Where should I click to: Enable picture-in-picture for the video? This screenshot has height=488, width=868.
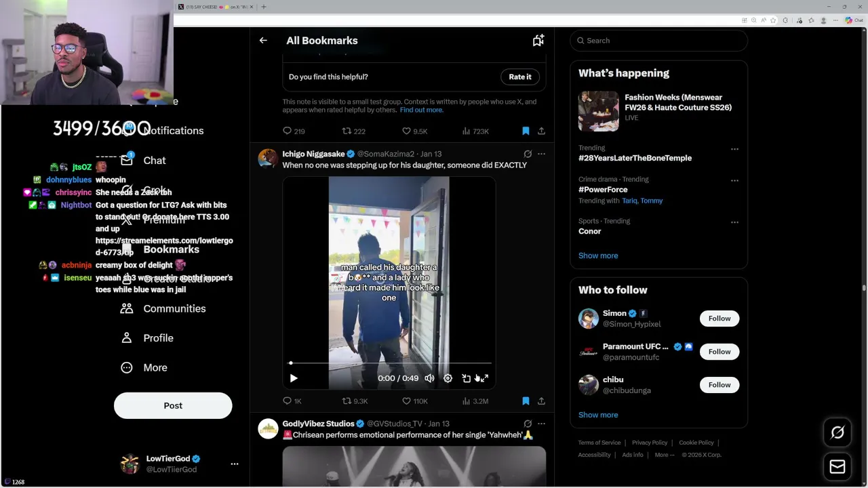coord(466,378)
